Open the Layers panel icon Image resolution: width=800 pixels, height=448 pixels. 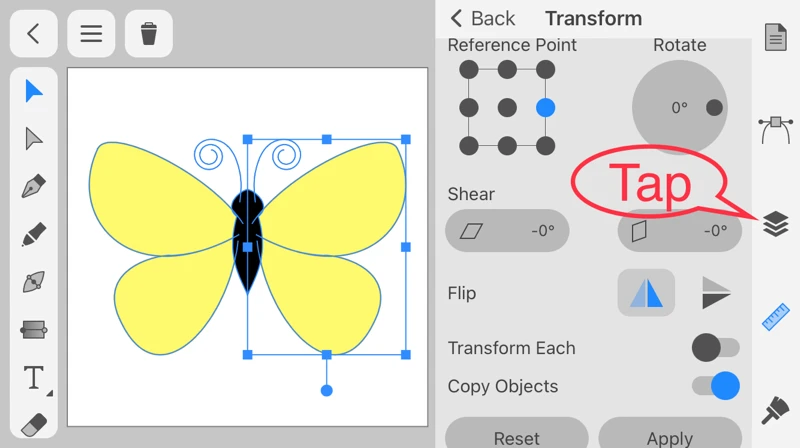click(775, 224)
